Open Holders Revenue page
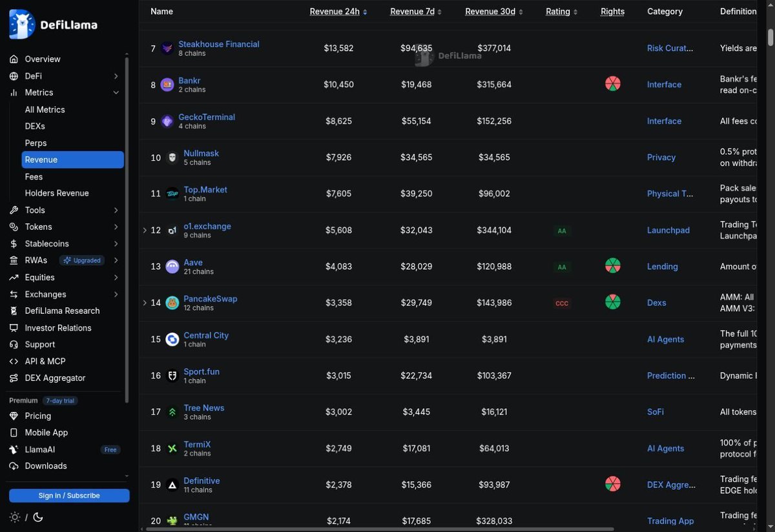775x532 pixels. click(x=57, y=193)
